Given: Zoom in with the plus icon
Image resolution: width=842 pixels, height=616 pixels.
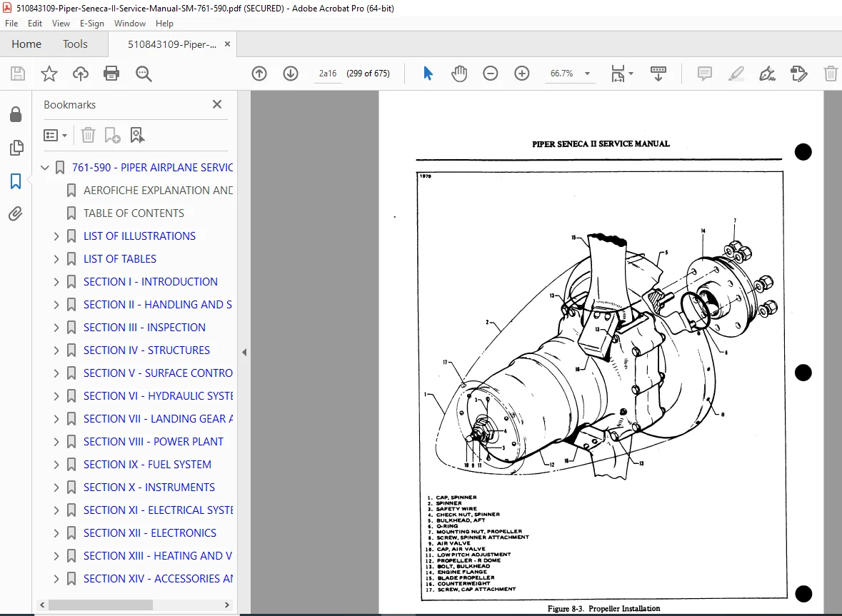Looking at the screenshot, I should coord(521,74).
